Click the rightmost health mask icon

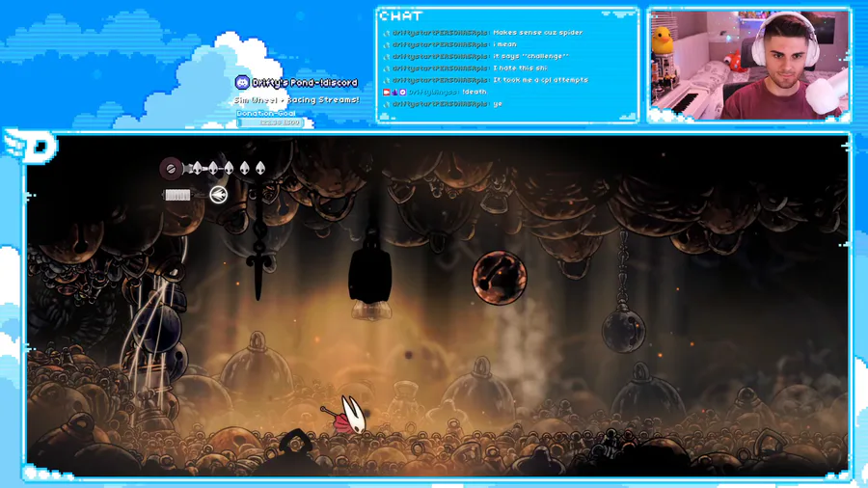coord(260,168)
